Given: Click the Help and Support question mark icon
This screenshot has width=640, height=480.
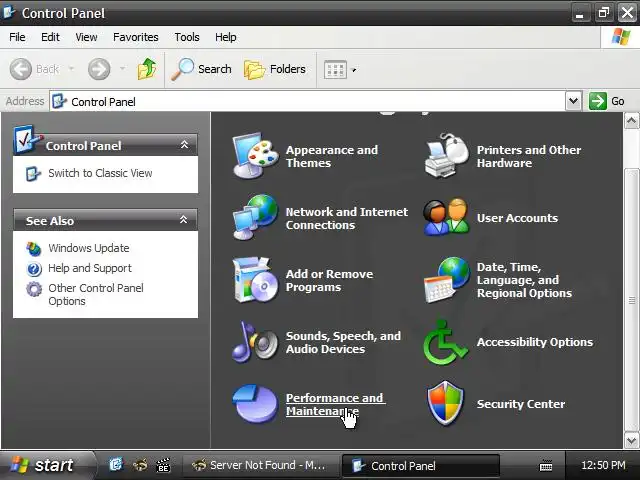Looking at the screenshot, I should pos(33,269).
